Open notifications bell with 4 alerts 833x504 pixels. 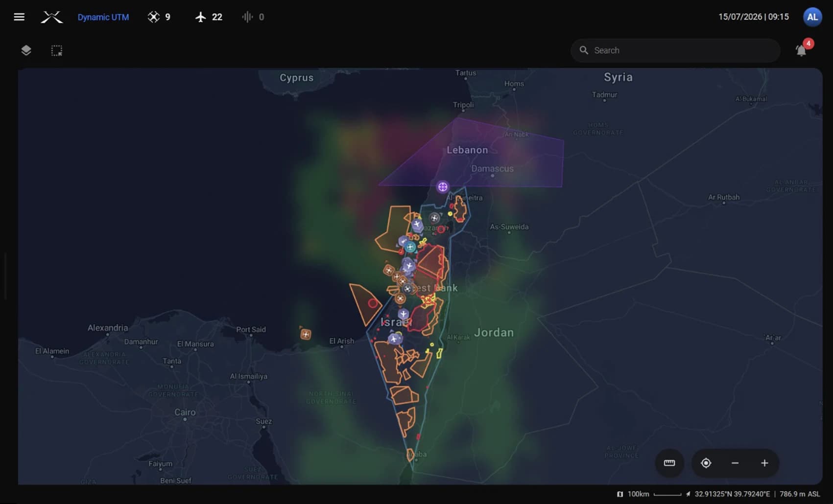tap(802, 49)
